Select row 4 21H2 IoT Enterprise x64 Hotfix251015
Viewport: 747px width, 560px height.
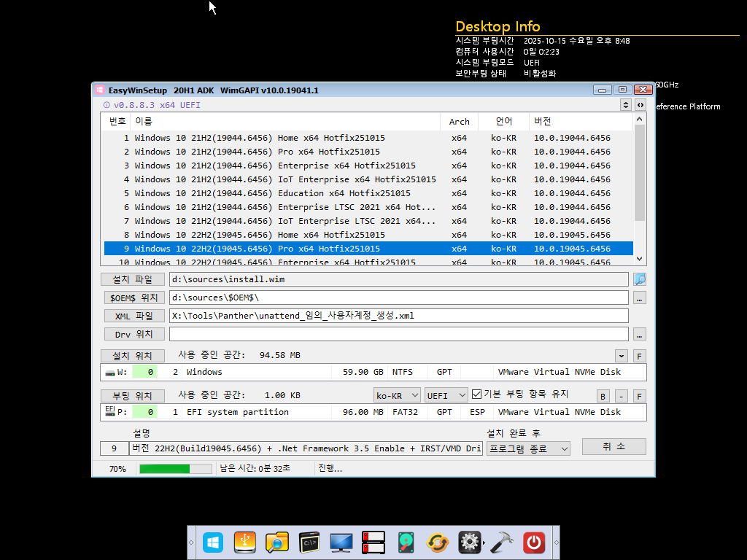tap(368, 179)
